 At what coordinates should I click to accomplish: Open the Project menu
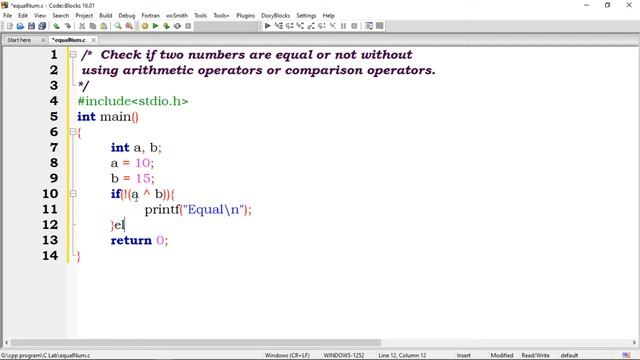tap(84, 16)
